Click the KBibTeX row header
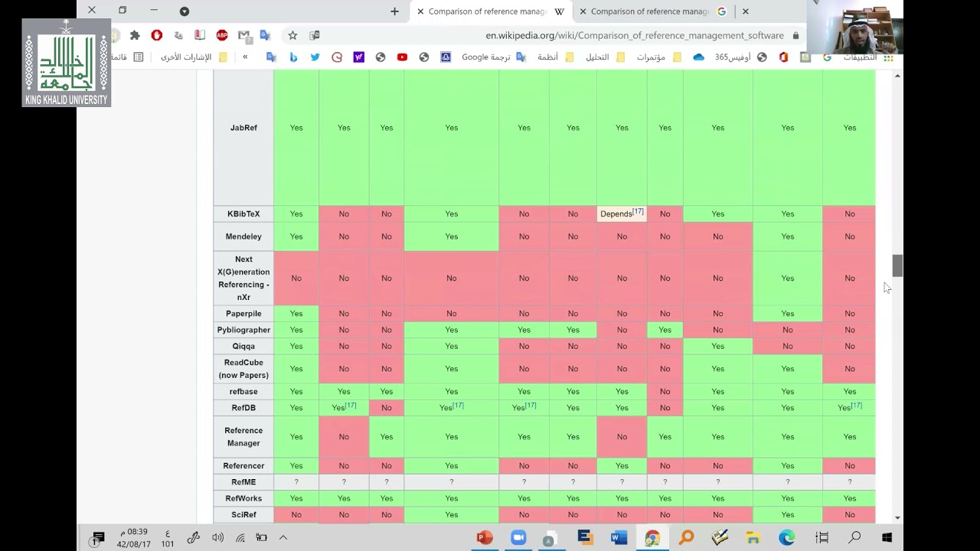The height and width of the screenshot is (551, 980). click(243, 214)
